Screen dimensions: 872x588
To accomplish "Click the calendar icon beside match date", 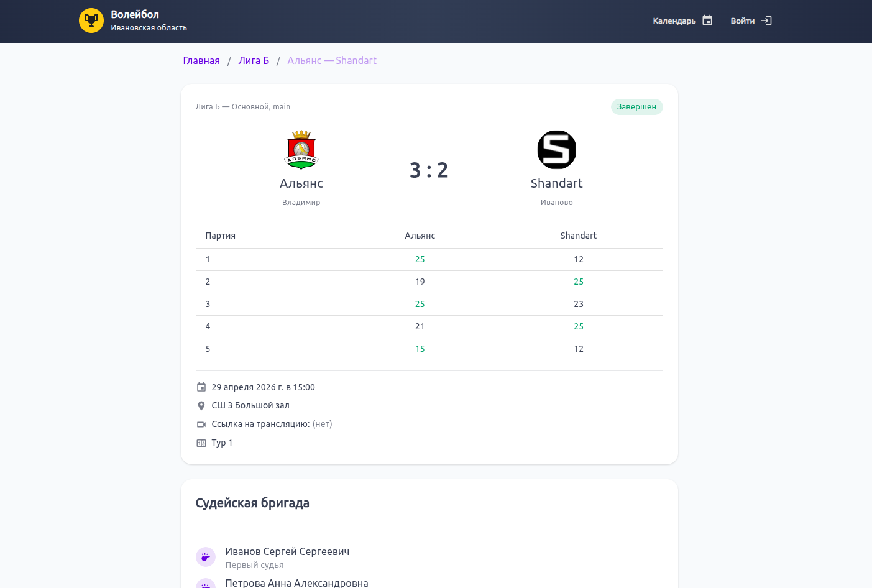I will click(201, 387).
